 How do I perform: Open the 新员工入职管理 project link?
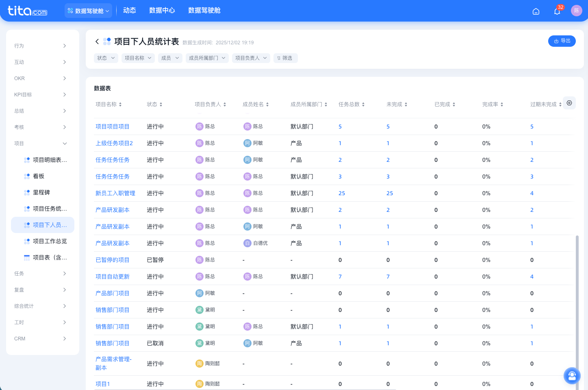pyautogui.click(x=115, y=193)
